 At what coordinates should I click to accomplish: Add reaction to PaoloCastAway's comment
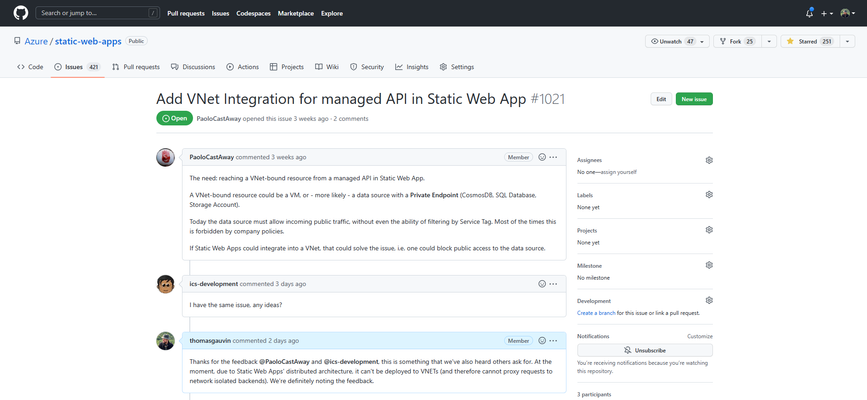tap(542, 157)
